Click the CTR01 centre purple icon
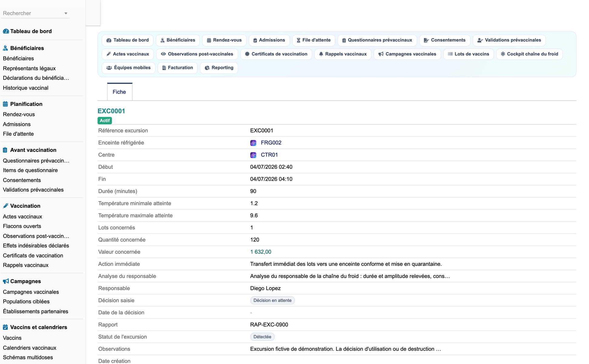589x364 pixels. pos(253,155)
